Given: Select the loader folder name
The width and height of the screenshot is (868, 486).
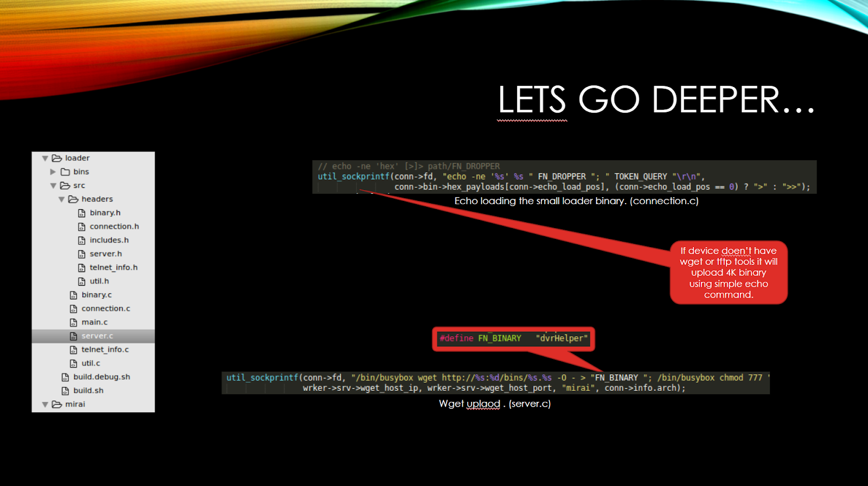Looking at the screenshot, I should tap(78, 158).
